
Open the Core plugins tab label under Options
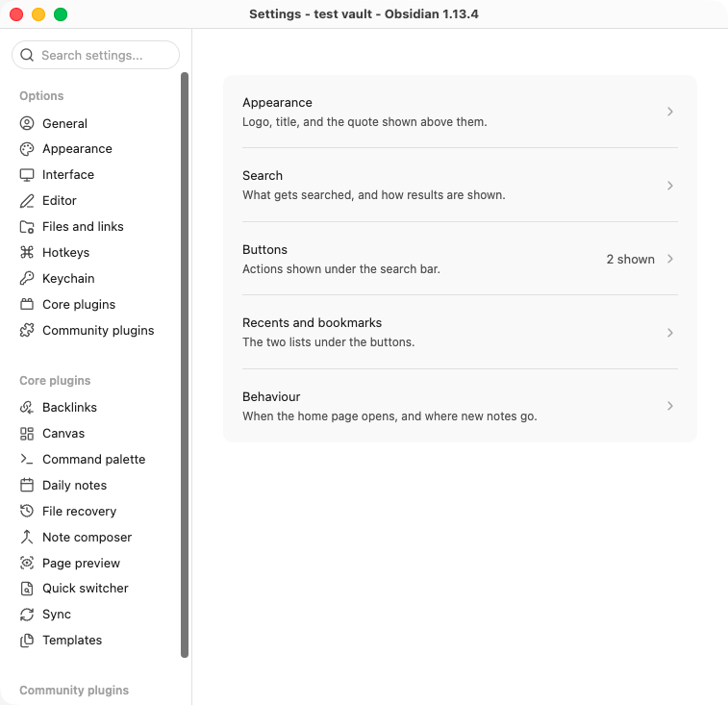tap(79, 305)
